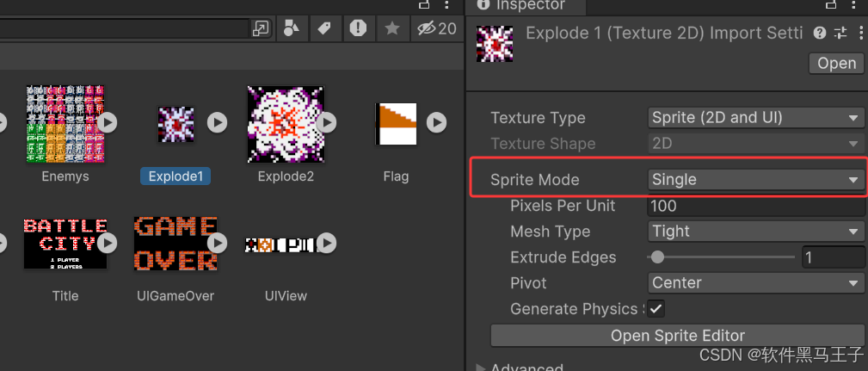
Task: Click the Project panel search field
Action: click(125, 28)
